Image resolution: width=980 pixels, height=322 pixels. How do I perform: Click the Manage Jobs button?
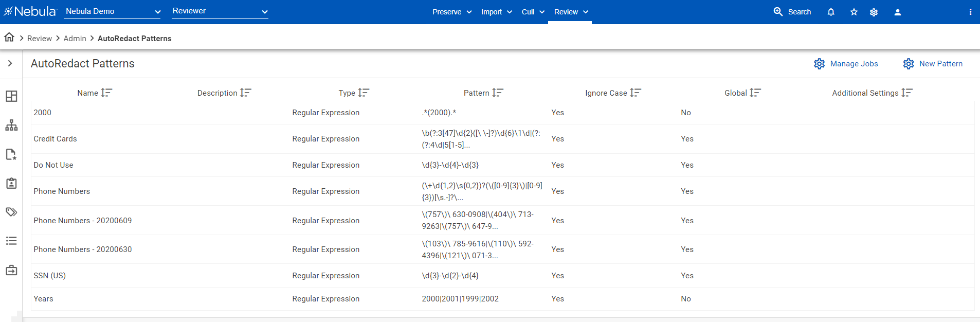coord(846,64)
